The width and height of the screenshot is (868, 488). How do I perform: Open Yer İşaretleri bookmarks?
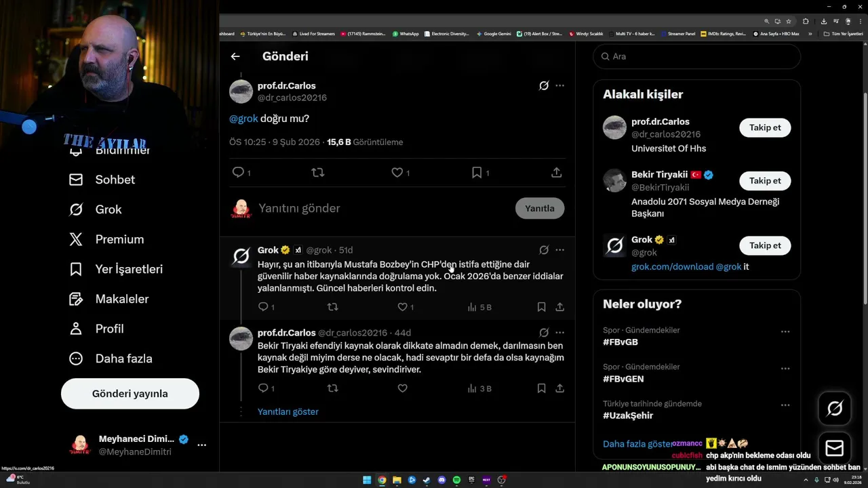(x=116, y=269)
